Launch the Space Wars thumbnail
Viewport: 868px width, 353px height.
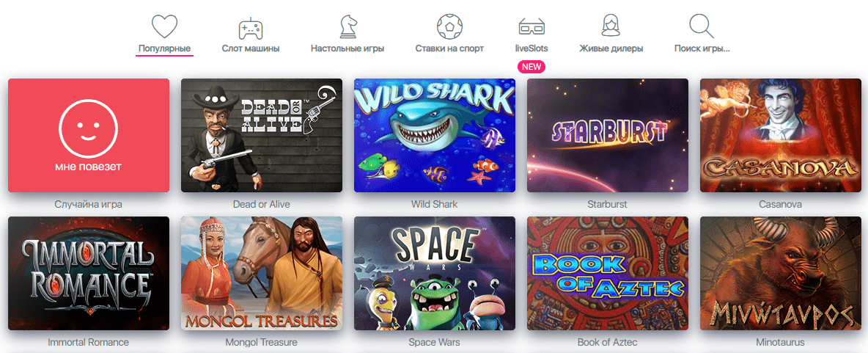click(x=435, y=273)
